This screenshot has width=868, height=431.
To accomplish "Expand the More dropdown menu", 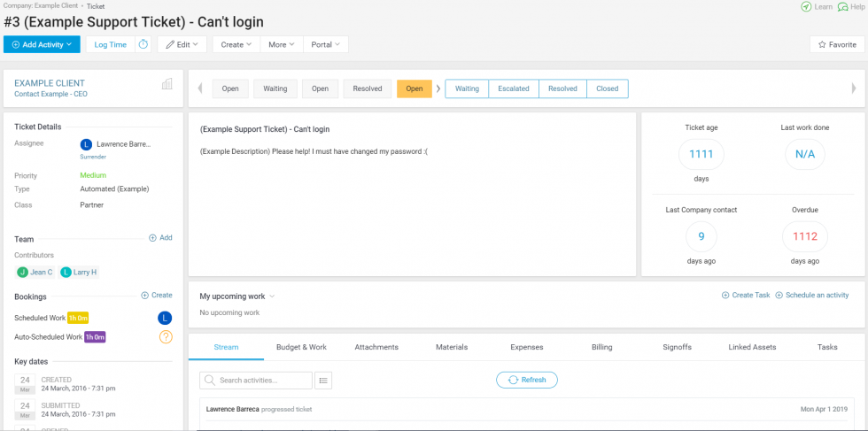I will click(282, 44).
